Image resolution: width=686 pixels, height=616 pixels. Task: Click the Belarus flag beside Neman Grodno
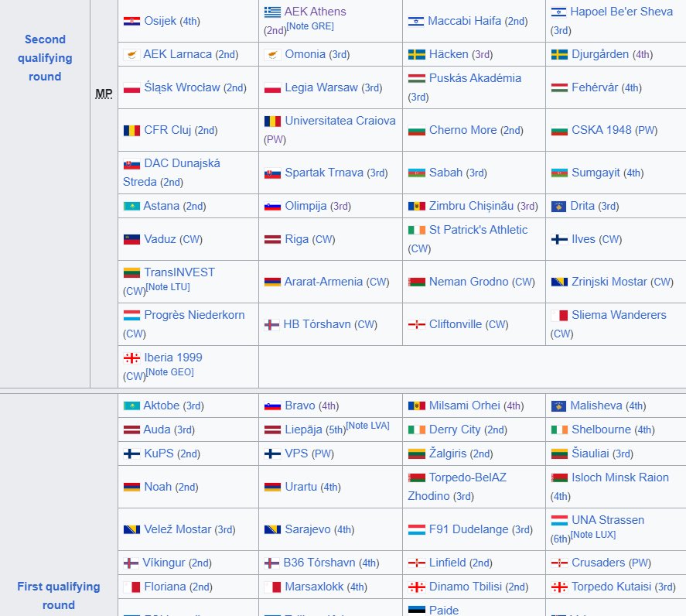pyautogui.click(x=417, y=282)
